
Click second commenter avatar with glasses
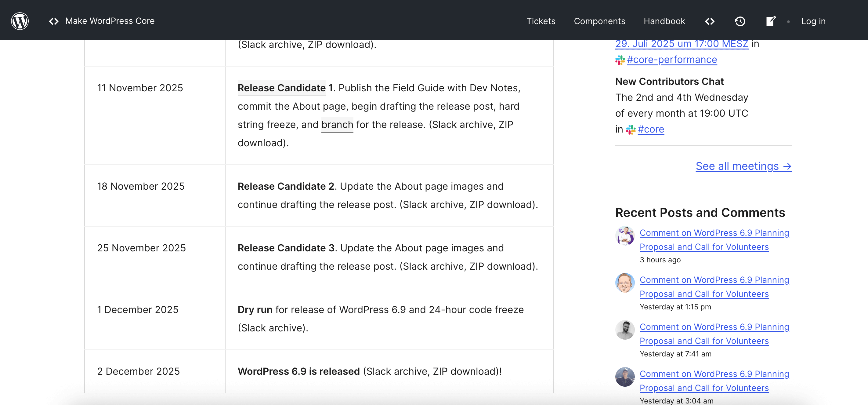click(x=625, y=283)
